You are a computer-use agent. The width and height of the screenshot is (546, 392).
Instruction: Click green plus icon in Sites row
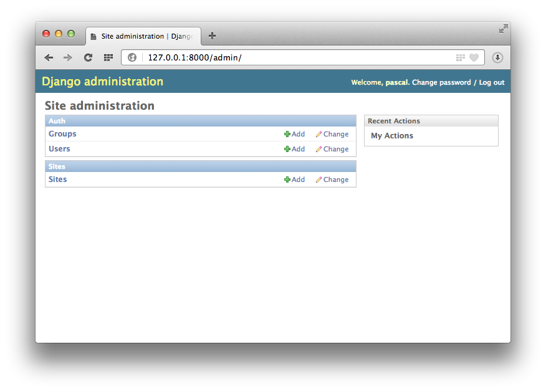pos(287,179)
